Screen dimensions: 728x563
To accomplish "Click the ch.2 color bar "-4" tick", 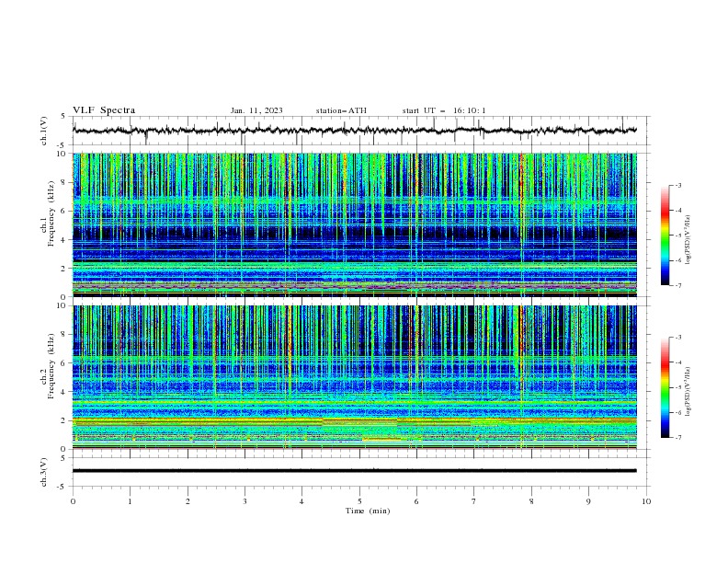I will tap(678, 362).
